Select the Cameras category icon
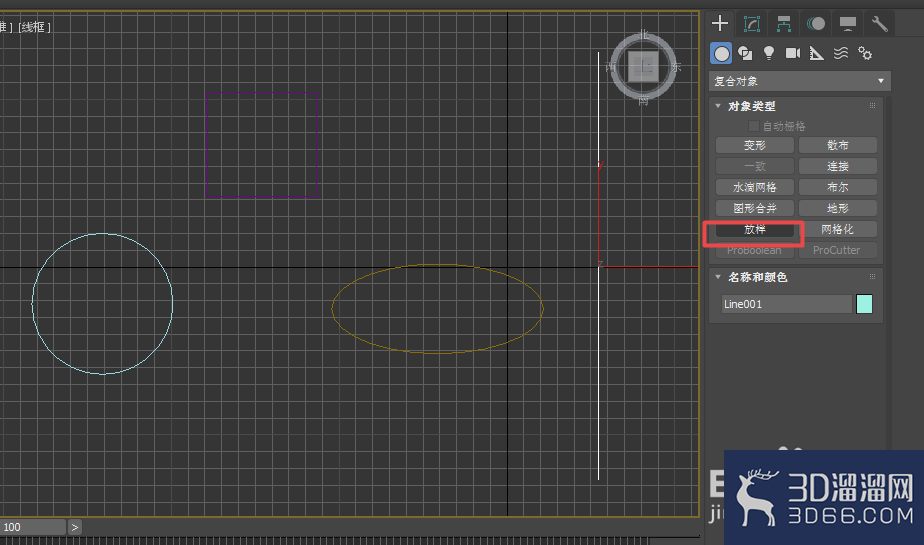 tap(793, 54)
